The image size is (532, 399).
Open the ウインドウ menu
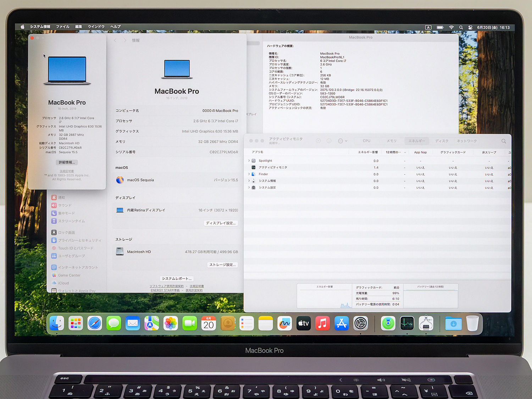(x=96, y=27)
